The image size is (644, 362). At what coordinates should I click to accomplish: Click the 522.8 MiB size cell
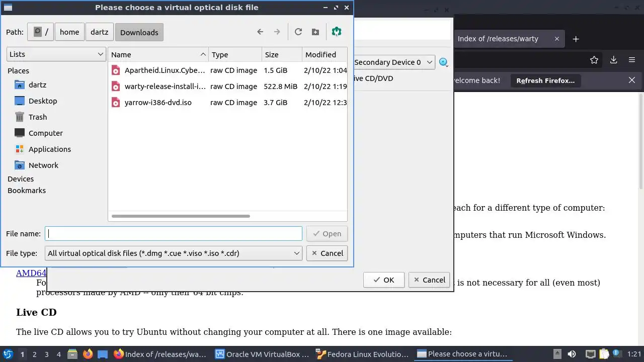coord(281,86)
